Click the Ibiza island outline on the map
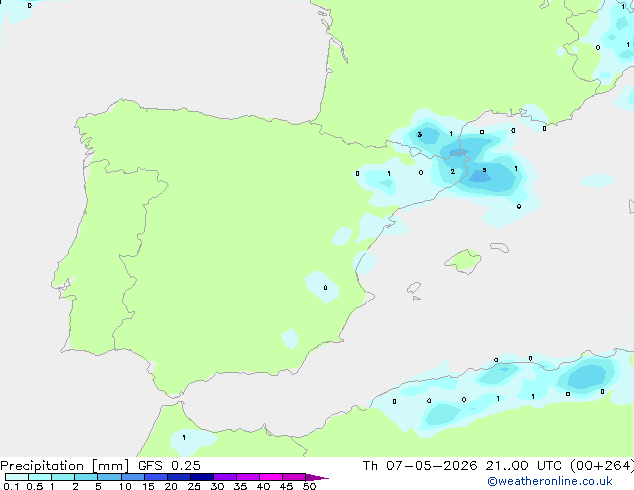 (x=414, y=288)
